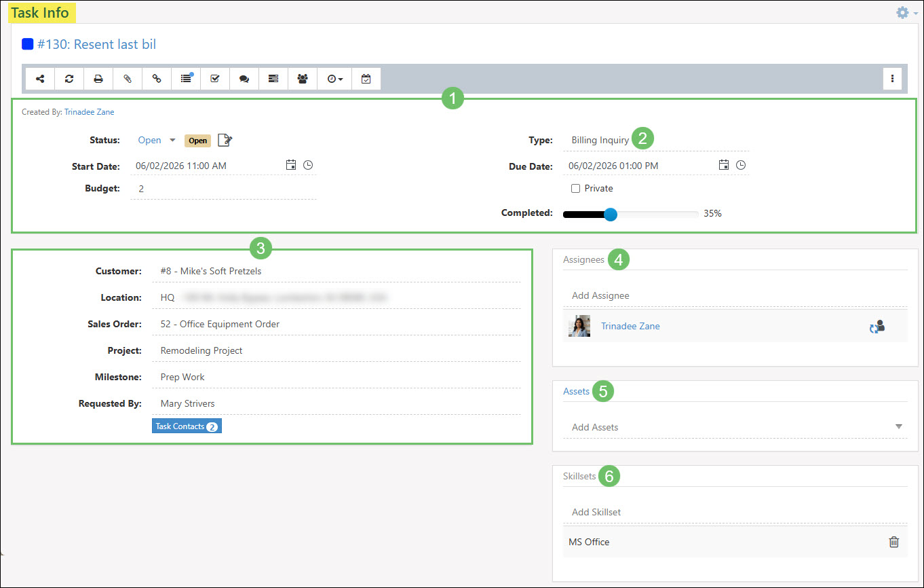Viewport: 924px width, 588px height.
Task: Click the Sales Order field
Action: [x=336, y=324]
